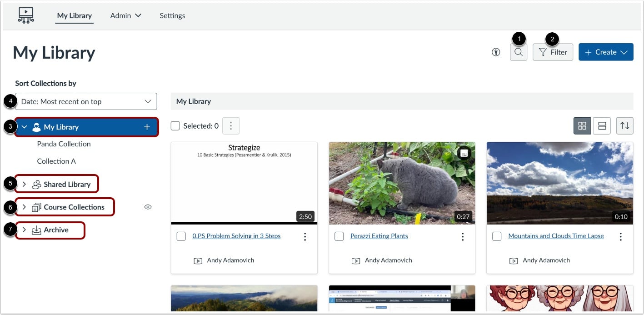Click video icon under 0.PS Problem Solving
This screenshot has height=315, width=644.
(x=198, y=261)
